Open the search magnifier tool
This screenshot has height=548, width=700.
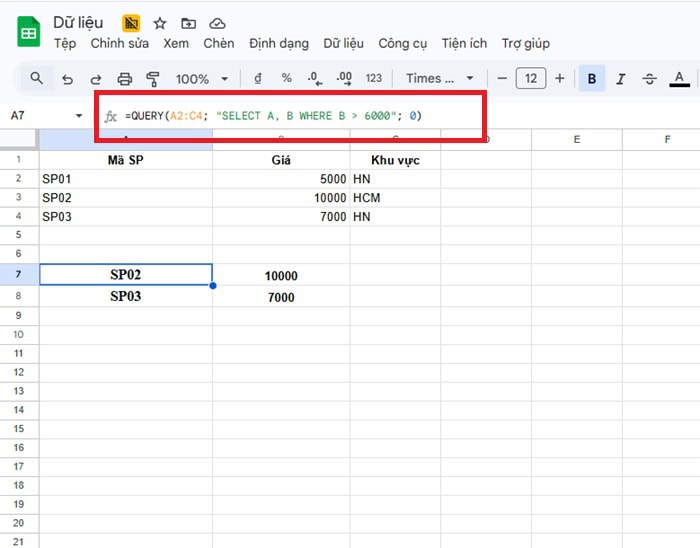point(37,78)
